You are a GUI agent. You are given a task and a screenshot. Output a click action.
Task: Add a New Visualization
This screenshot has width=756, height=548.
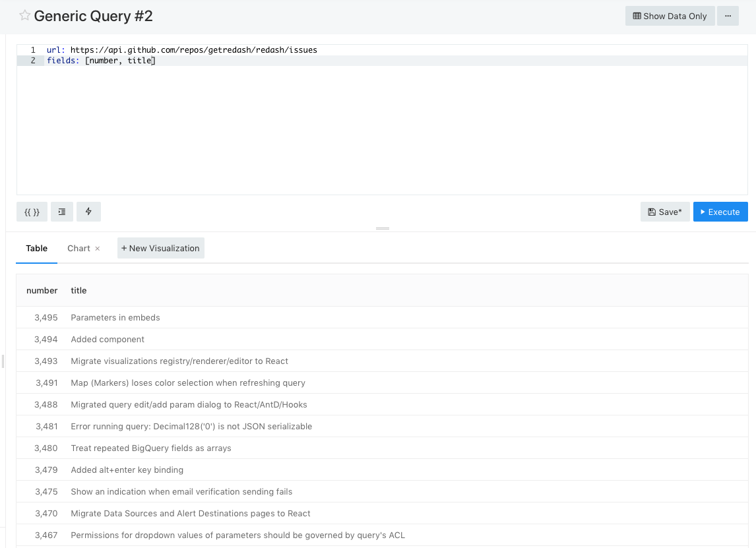coord(160,248)
